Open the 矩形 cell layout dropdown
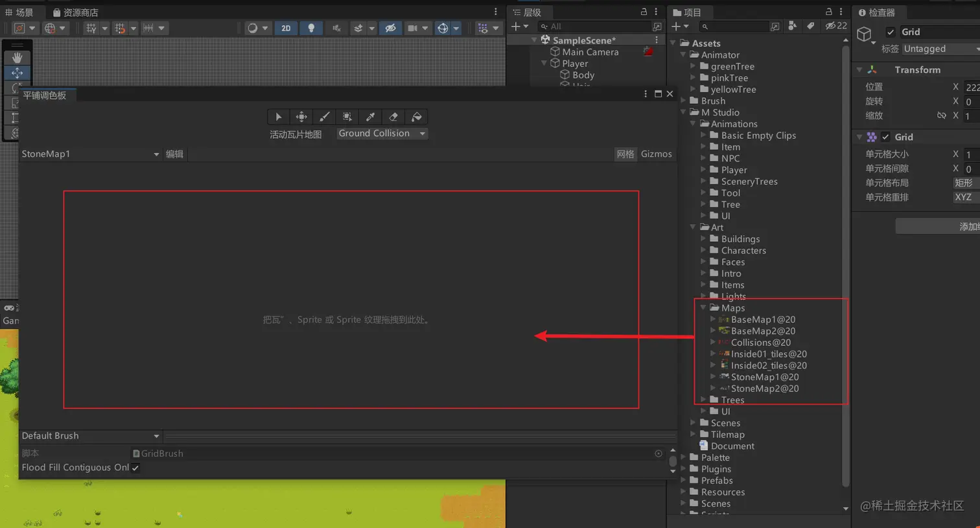 [x=966, y=183]
